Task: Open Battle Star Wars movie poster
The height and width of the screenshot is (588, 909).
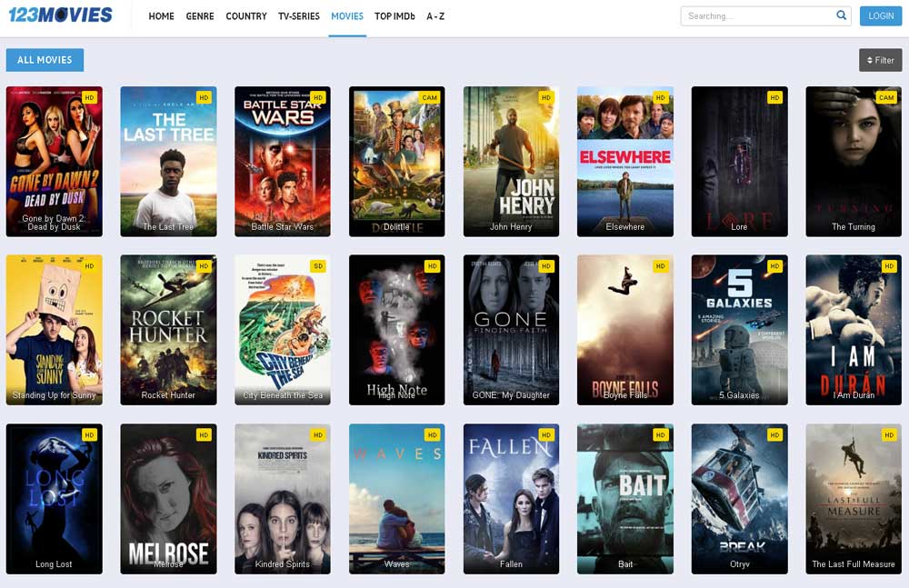Action: point(283,161)
